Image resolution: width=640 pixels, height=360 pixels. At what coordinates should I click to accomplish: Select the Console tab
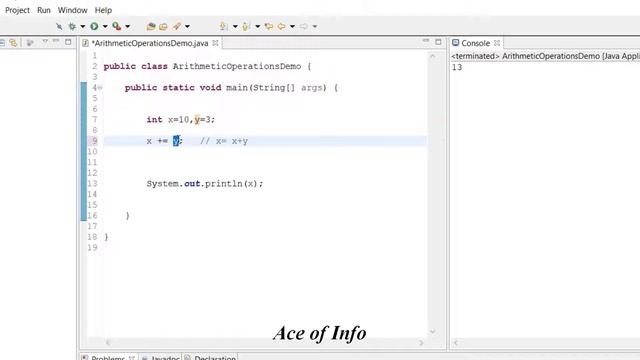tap(476, 43)
